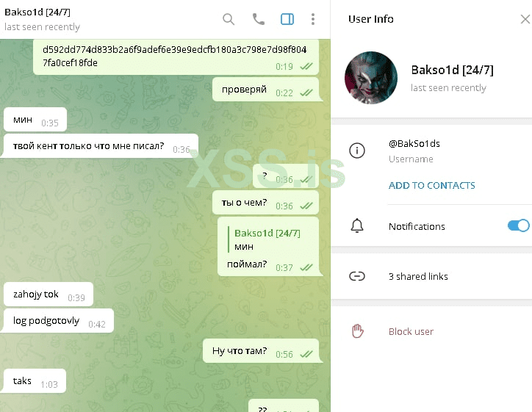
Task: Open 3 shared links
Action: tap(418, 276)
